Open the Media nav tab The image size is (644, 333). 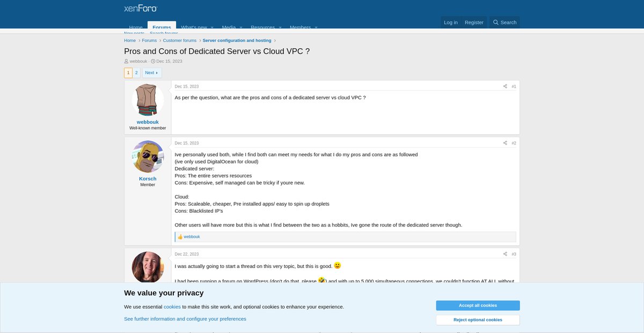point(229,27)
